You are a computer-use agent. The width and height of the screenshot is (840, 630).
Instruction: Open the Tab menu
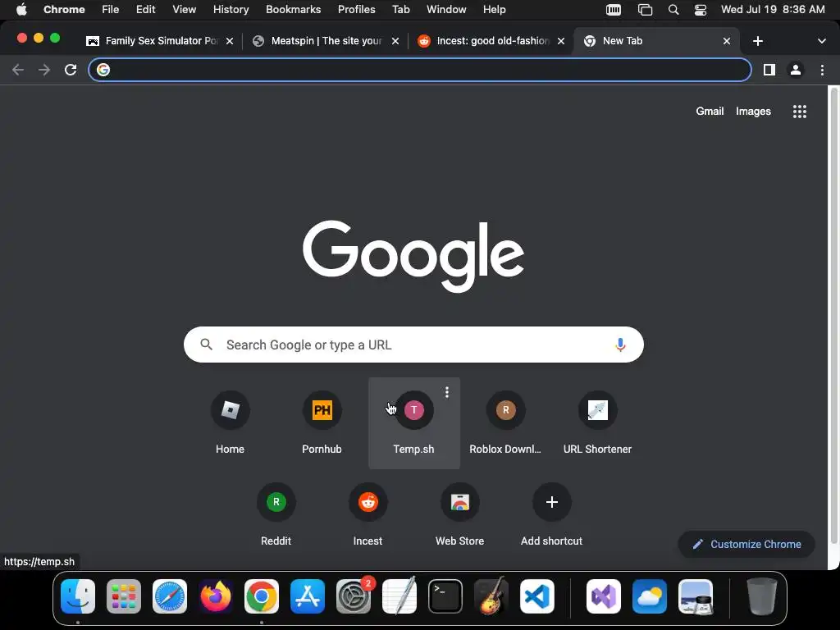[400, 10]
